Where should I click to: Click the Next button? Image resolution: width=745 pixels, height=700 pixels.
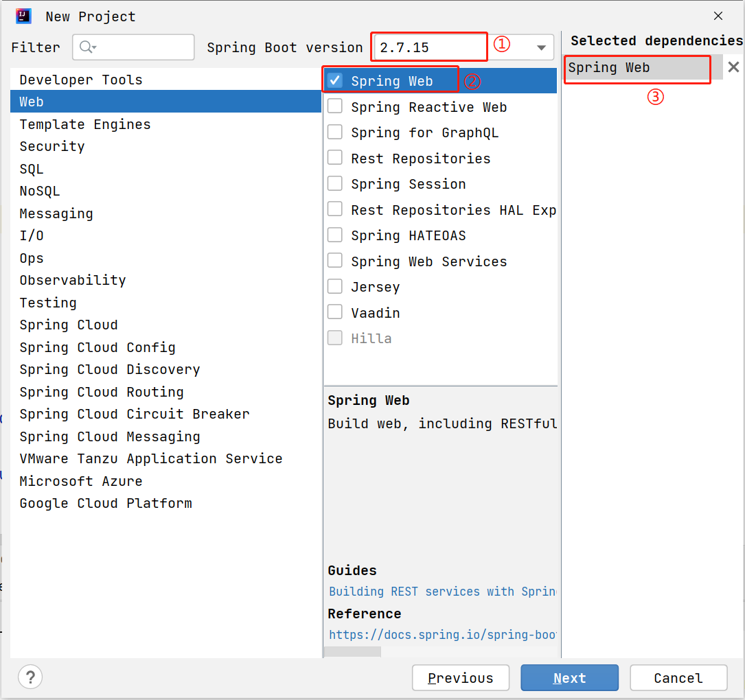click(570, 677)
